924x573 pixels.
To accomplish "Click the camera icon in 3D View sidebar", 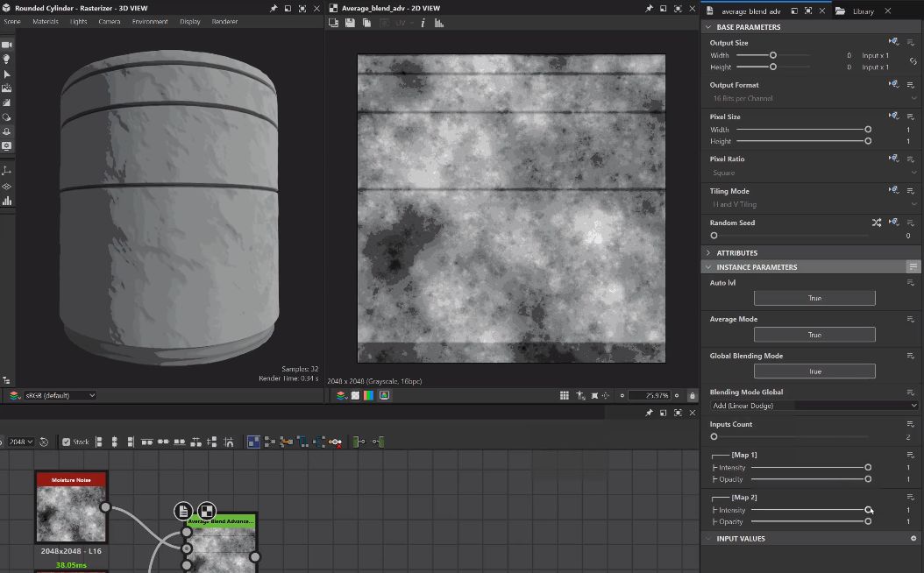I will point(7,45).
